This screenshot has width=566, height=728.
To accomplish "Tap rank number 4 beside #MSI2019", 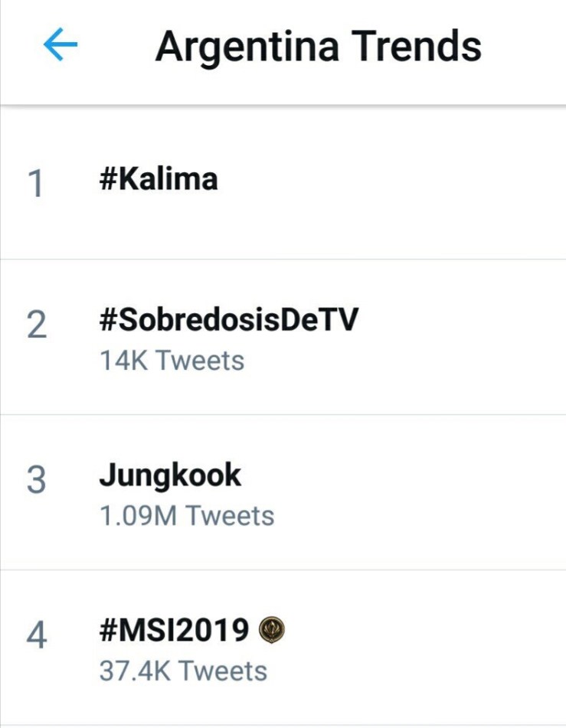I will tap(36, 635).
